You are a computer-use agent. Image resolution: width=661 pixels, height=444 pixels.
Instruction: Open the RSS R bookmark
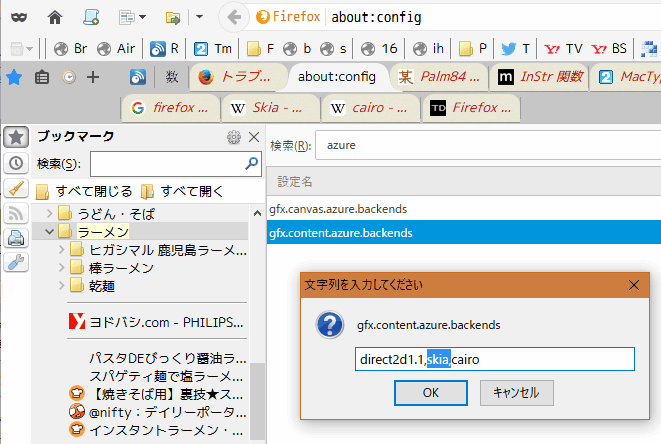(164, 48)
